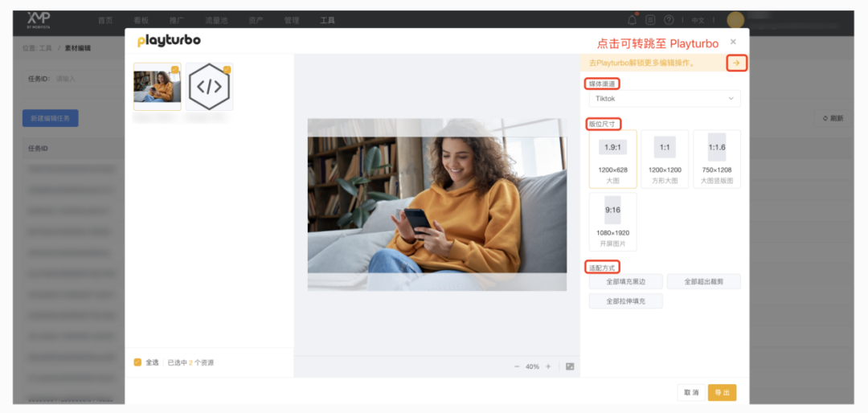Viewport: 868px width, 413px height.
Task: Toggle the 全选 select-all checkbox
Action: click(x=137, y=362)
